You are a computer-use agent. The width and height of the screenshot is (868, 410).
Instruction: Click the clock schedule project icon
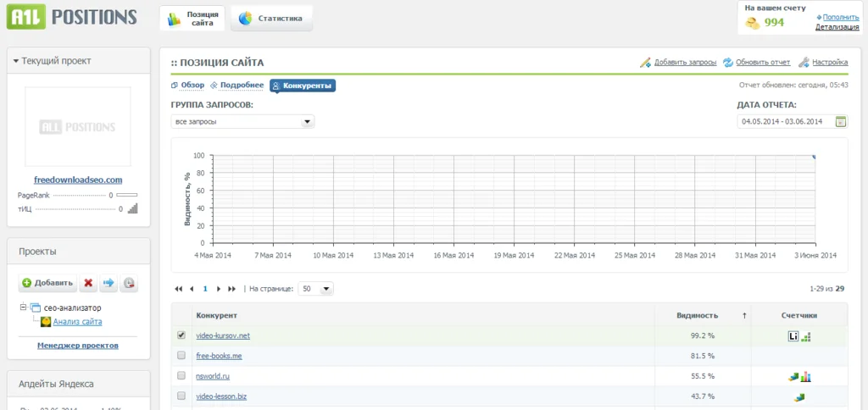coord(129,283)
